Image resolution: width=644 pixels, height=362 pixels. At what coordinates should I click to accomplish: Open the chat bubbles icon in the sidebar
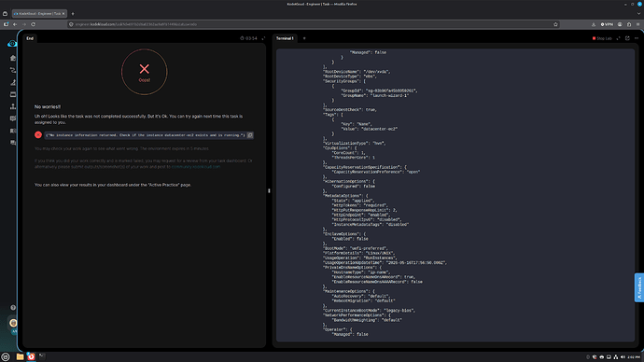click(13, 143)
